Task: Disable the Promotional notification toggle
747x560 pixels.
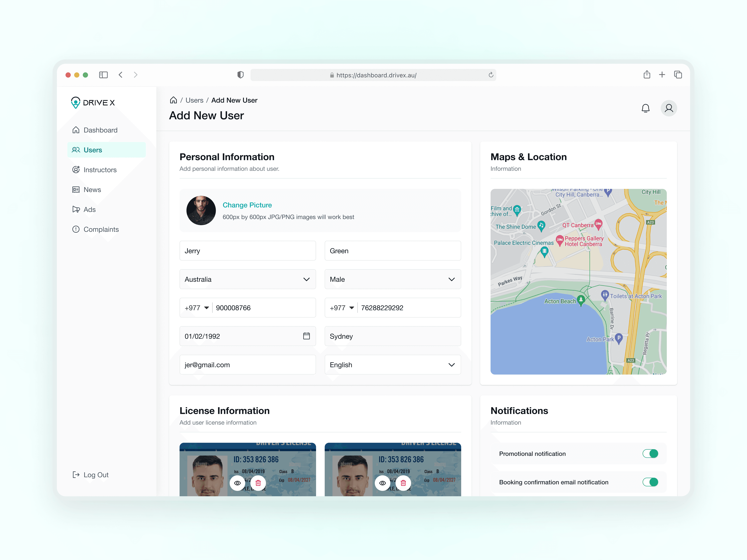Action: (650, 454)
